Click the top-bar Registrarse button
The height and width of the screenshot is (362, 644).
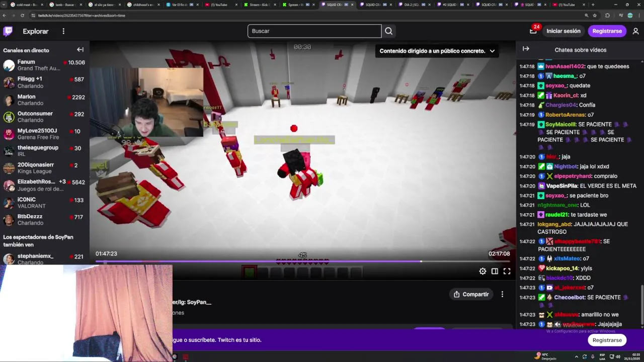click(607, 31)
